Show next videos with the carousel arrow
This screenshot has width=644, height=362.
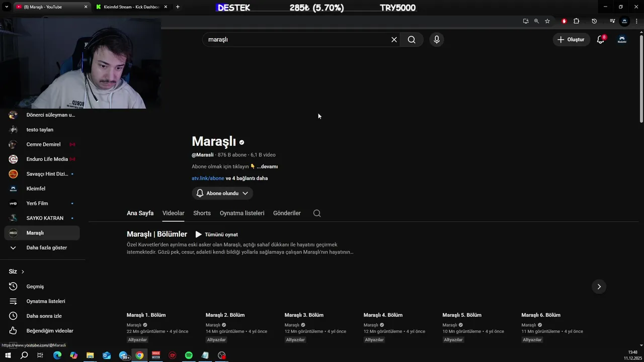pos(599,287)
